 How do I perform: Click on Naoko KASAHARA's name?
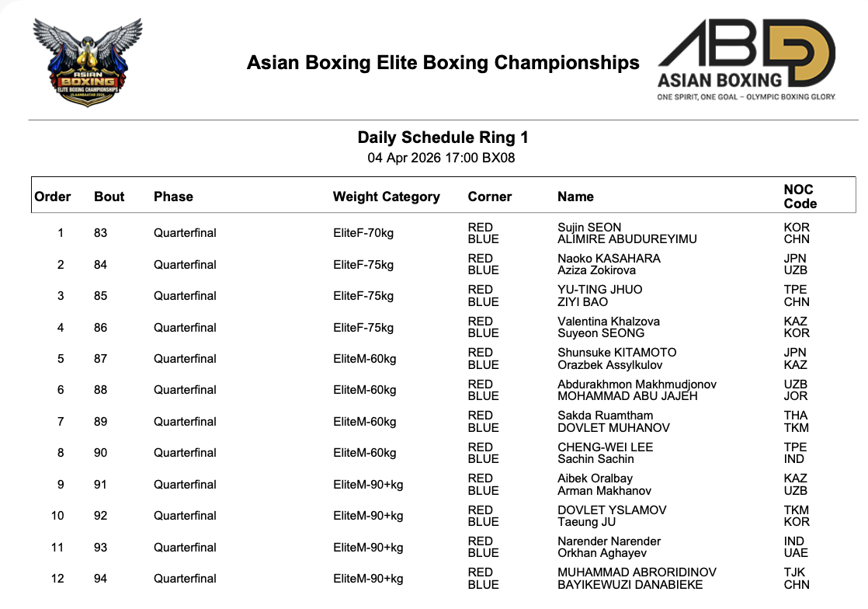609,259
